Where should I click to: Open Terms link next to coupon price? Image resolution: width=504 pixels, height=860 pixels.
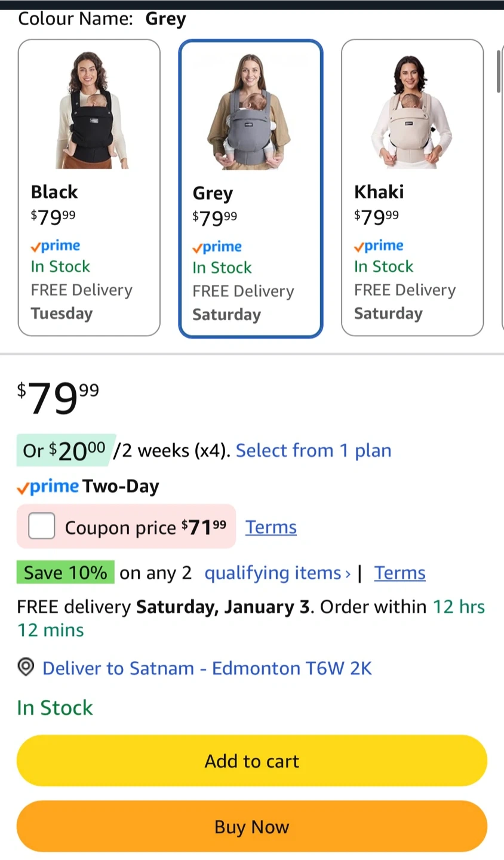271,527
